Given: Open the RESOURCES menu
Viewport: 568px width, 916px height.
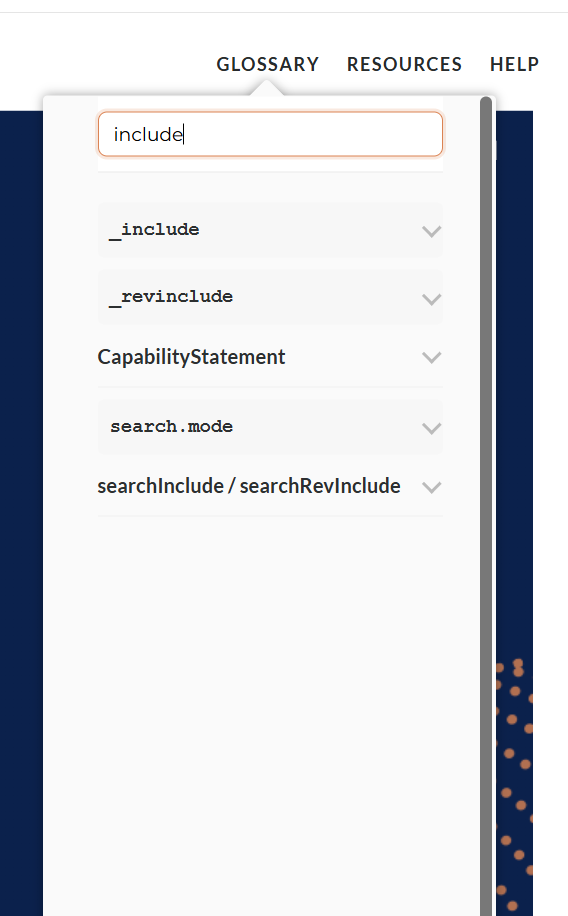Looking at the screenshot, I should [404, 64].
